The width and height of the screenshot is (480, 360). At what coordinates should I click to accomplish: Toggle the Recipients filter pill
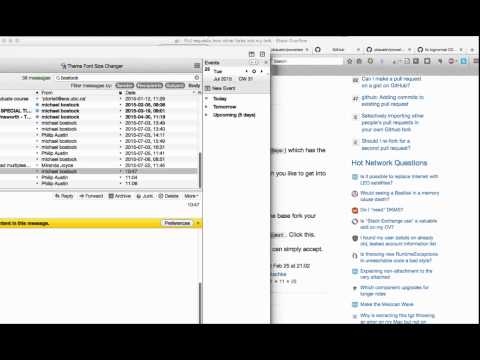[x=149, y=86]
